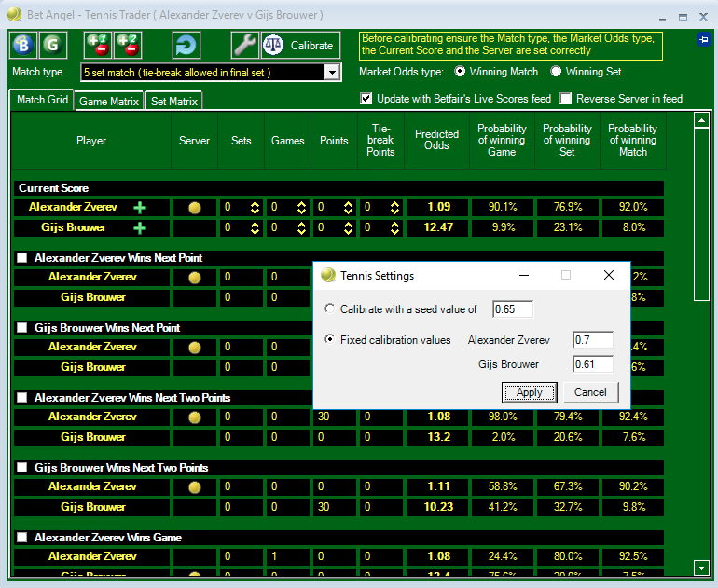Viewport: 718px width, 588px height.
Task: Click the seed value 0.65 field
Action: click(513, 309)
